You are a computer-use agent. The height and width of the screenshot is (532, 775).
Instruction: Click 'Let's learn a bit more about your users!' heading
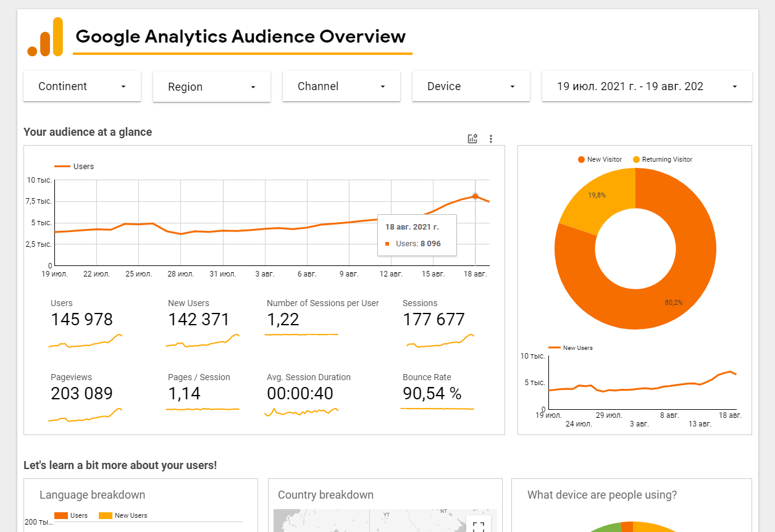[x=120, y=465]
